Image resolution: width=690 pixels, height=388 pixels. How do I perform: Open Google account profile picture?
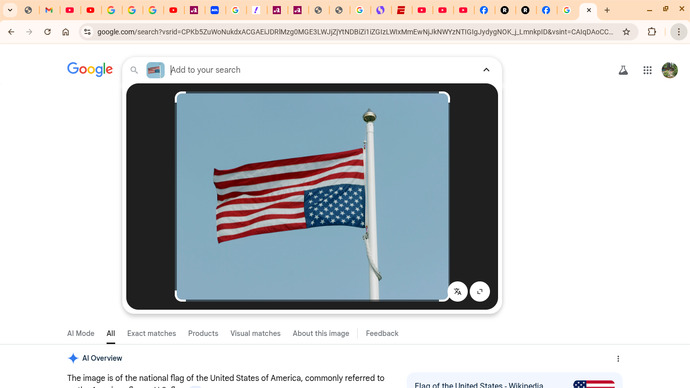point(670,70)
